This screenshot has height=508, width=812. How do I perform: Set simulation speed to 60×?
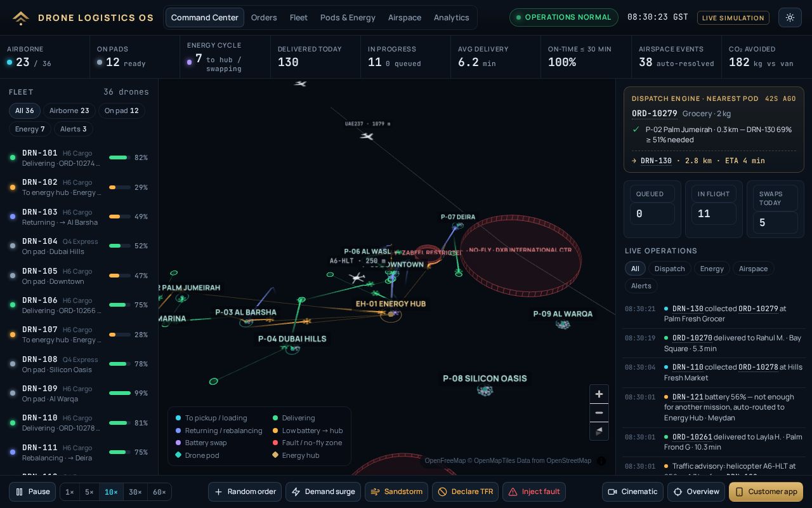click(159, 492)
